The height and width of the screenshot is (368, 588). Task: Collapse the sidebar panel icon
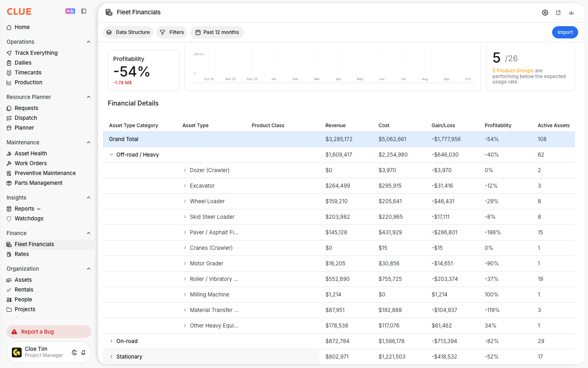coord(84,11)
